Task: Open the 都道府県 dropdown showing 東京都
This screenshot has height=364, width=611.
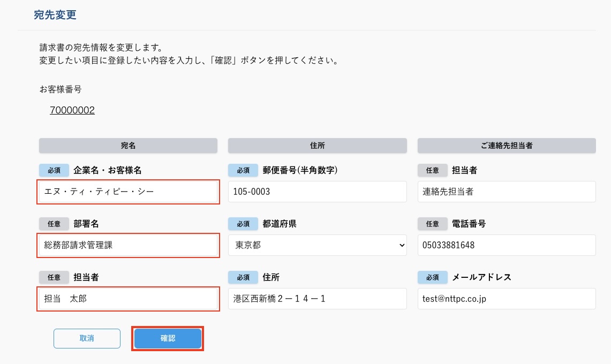Action: [x=317, y=245]
